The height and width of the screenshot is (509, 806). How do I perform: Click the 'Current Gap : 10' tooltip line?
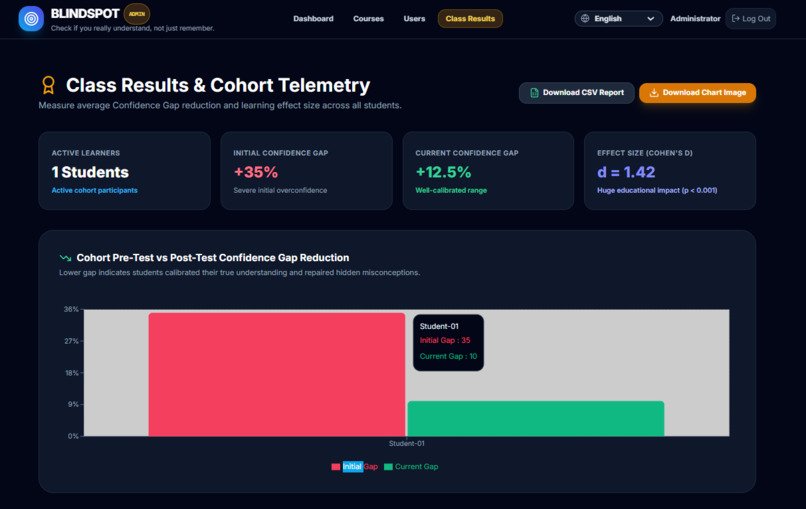point(448,356)
